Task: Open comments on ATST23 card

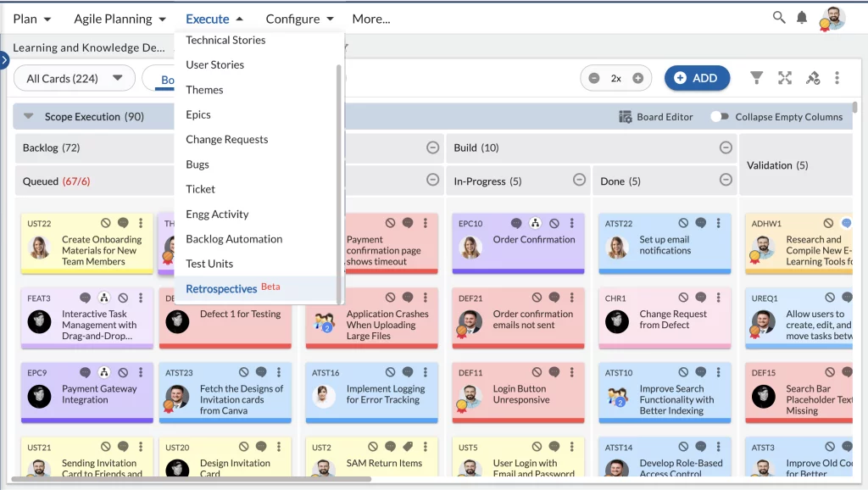Action: pyautogui.click(x=261, y=372)
